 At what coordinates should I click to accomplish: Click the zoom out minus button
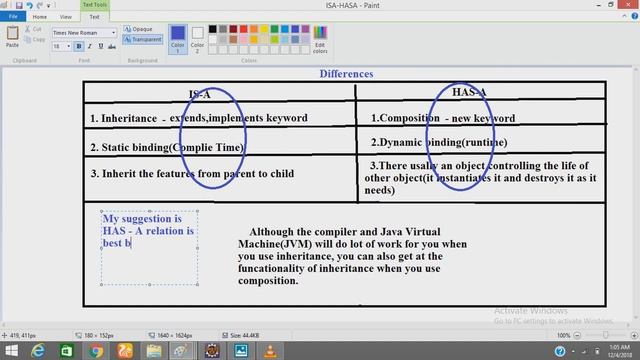pos(577,336)
